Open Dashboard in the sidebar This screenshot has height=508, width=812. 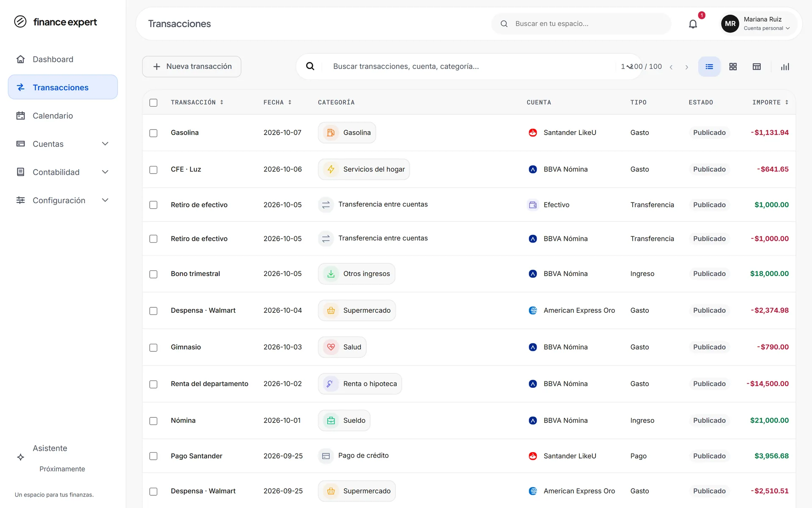(x=63, y=59)
